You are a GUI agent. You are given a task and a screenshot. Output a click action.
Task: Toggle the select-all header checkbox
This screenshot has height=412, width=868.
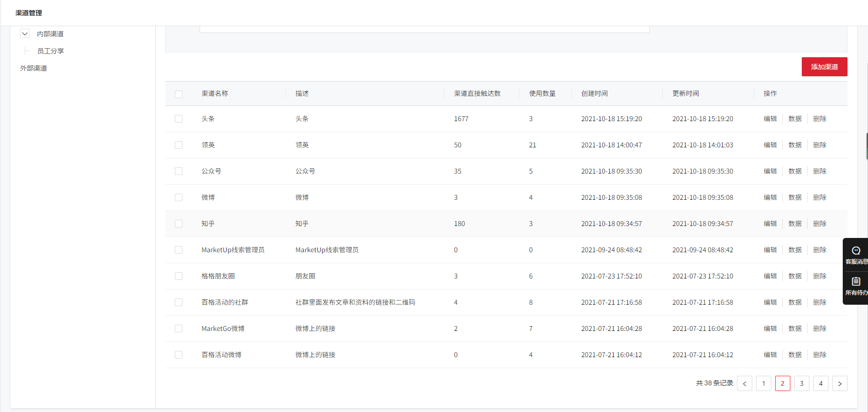pyautogui.click(x=179, y=94)
